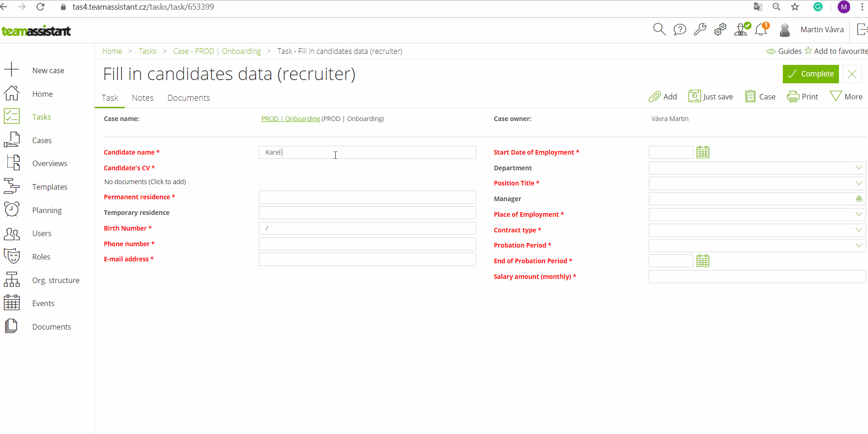Screen dimensions: 868x434
Task: Open the gears settings icon
Action: click(720, 29)
